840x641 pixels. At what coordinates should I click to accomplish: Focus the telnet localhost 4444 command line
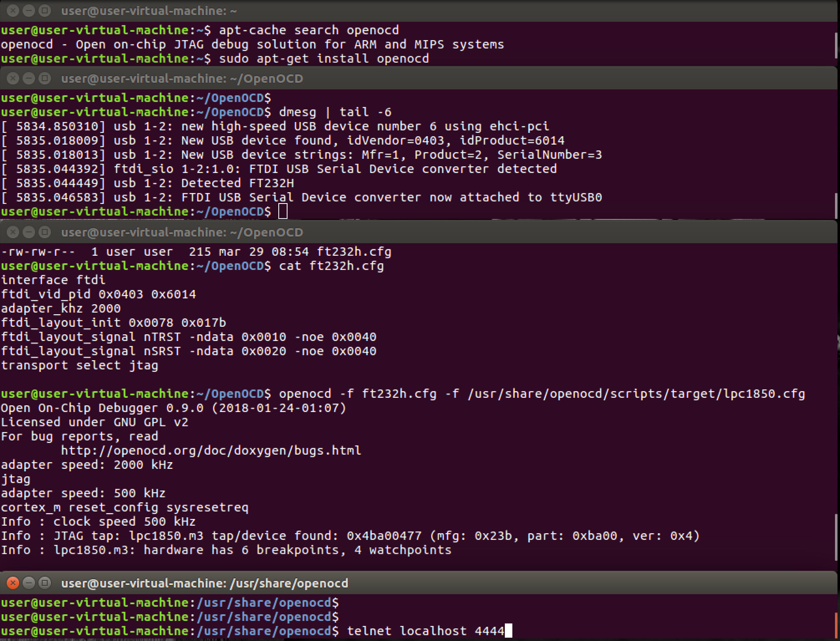(425, 631)
